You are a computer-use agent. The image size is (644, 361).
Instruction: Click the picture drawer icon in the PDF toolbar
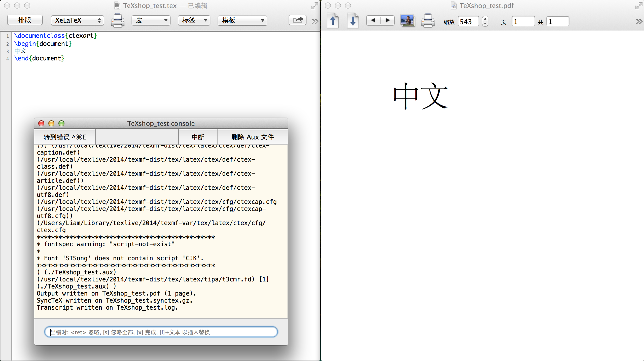click(407, 21)
